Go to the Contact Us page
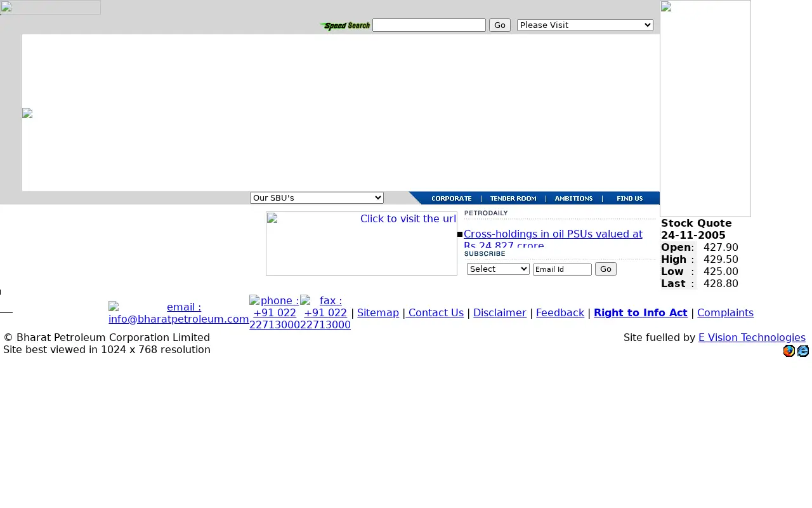Image resolution: width=812 pixels, height=508 pixels. click(x=435, y=313)
